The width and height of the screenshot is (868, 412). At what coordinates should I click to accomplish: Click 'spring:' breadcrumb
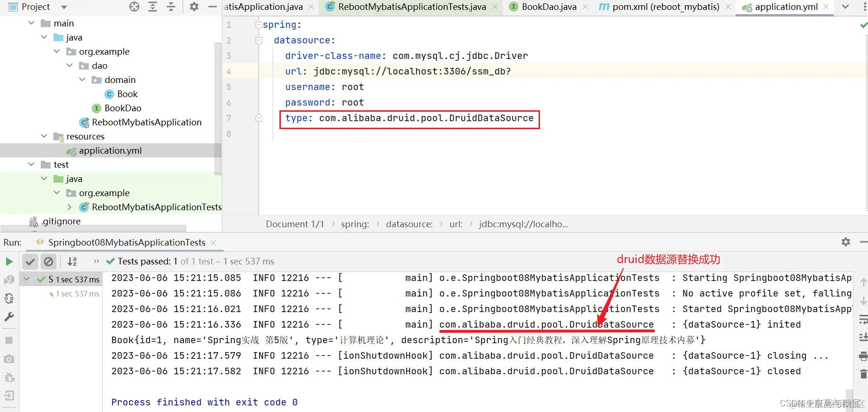click(x=355, y=224)
